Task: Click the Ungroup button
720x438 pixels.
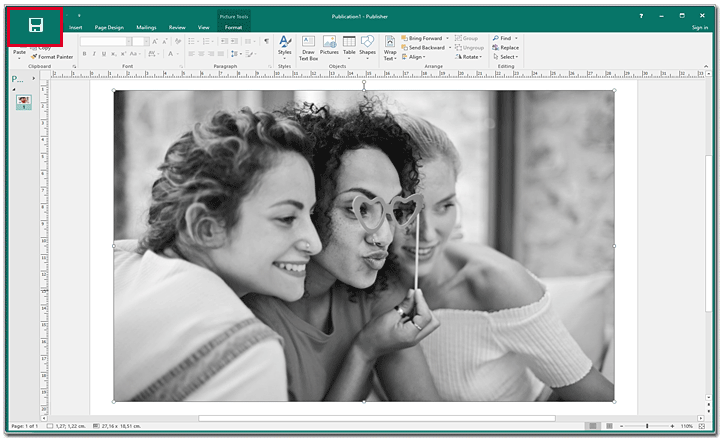Action: pyautogui.click(x=469, y=47)
